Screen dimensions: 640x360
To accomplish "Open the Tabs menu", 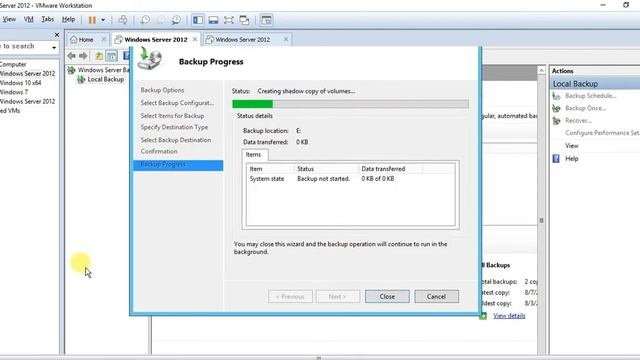I will (48, 19).
